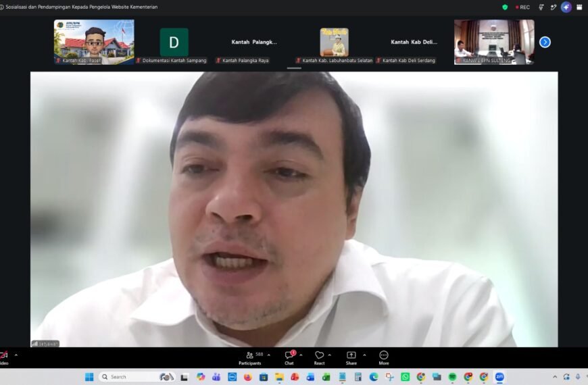Open Microsoft Edge from the taskbar

374,377
